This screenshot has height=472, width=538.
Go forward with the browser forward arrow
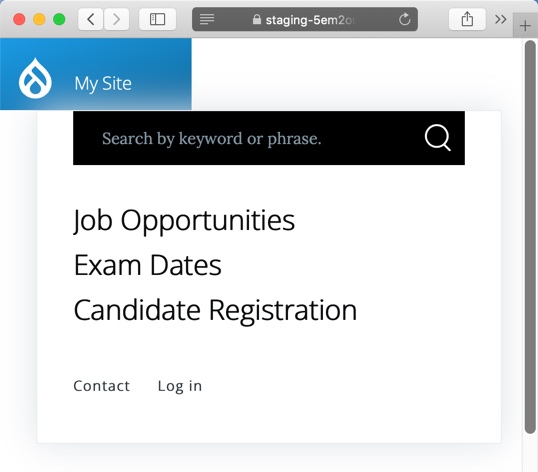click(117, 19)
